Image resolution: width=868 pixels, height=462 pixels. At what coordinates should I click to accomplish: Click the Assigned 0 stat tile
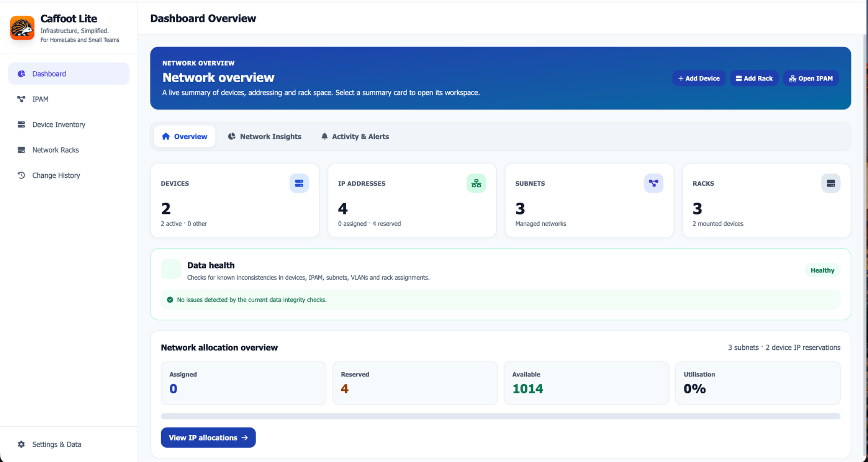pos(243,383)
